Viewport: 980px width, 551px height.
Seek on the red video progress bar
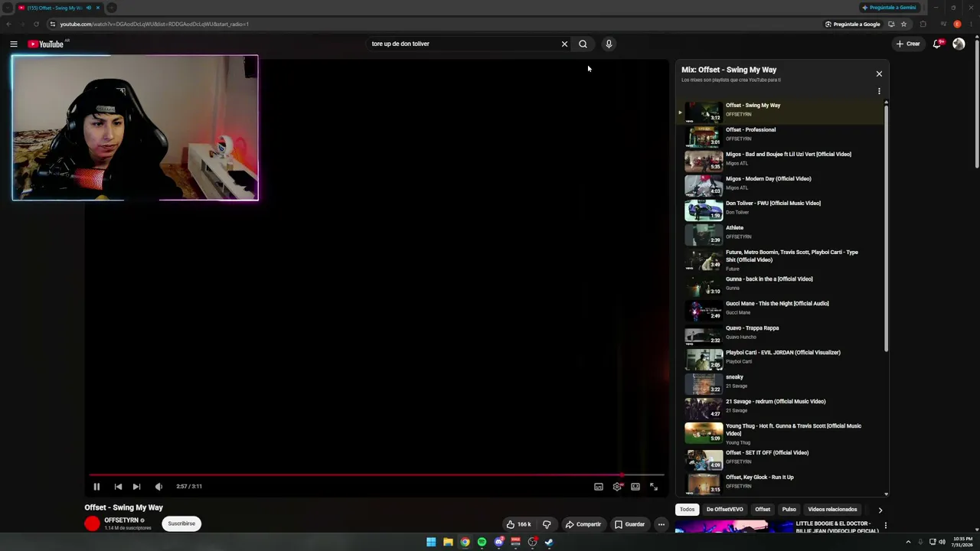click(376, 475)
